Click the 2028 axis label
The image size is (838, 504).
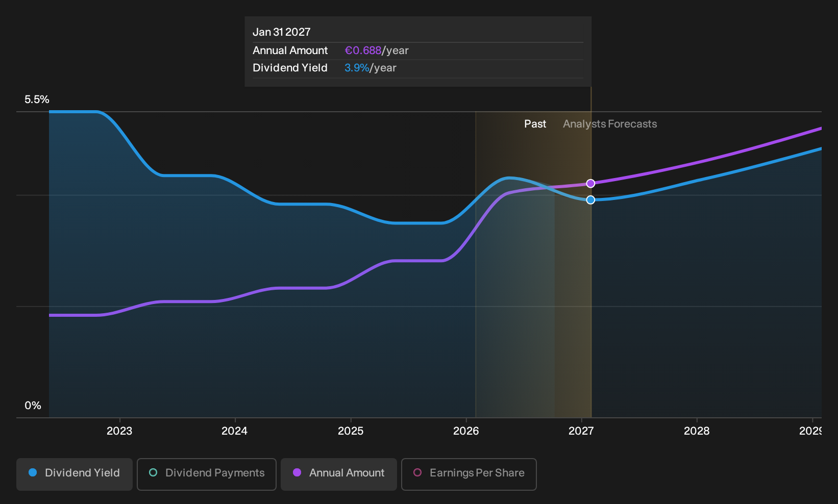[697, 431]
